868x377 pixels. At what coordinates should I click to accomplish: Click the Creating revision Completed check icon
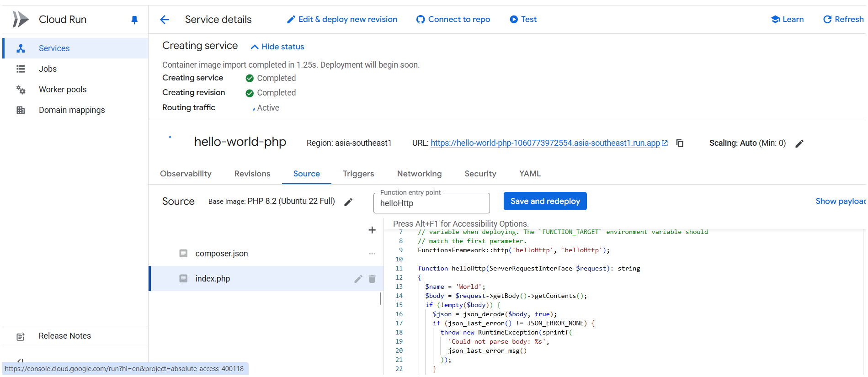[x=250, y=93]
